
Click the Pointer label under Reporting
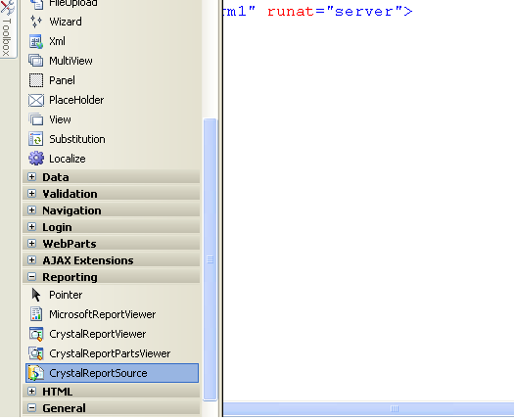pyautogui.click(x=66, y=295)
